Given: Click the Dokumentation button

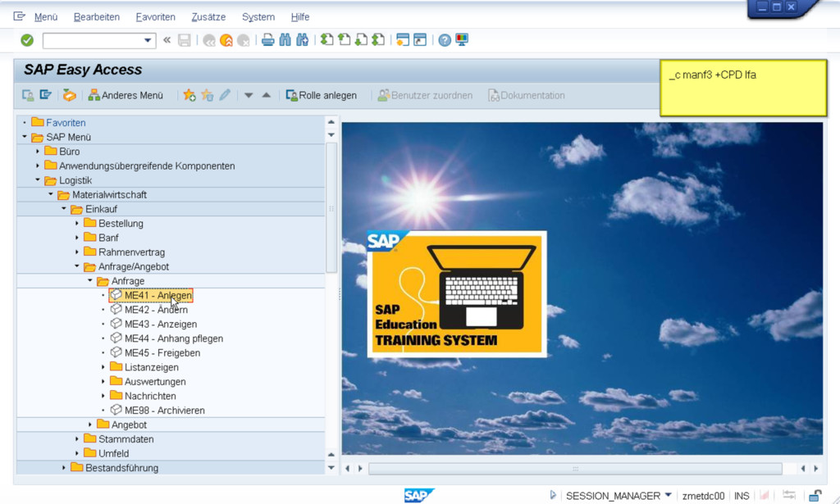Looking at the screenshot, I should coord(527,95).
